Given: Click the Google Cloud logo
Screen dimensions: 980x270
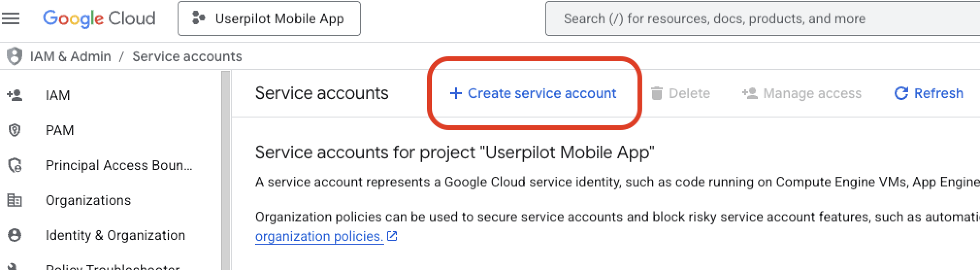Looking at the screenshot, I should point(99,18).
